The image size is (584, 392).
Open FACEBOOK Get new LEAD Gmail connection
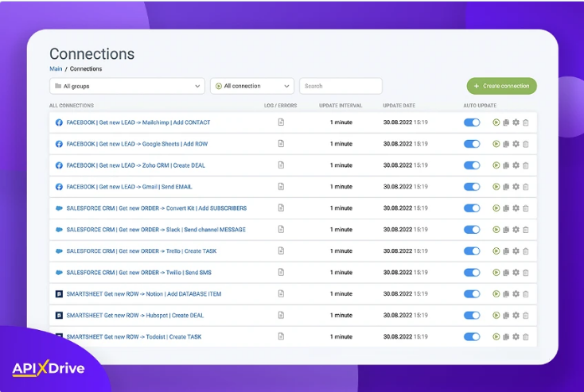[129, 187]
